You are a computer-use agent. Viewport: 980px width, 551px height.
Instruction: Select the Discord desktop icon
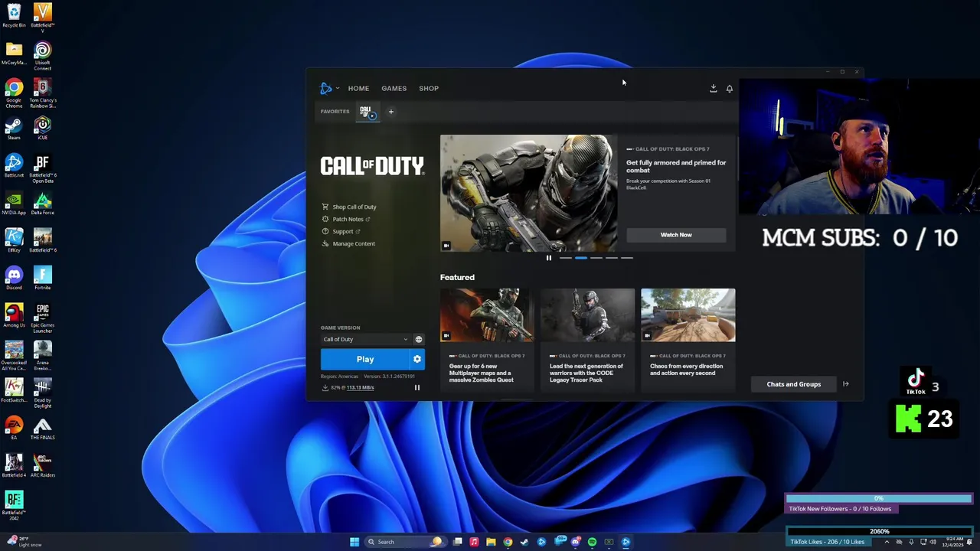(14, 278)
